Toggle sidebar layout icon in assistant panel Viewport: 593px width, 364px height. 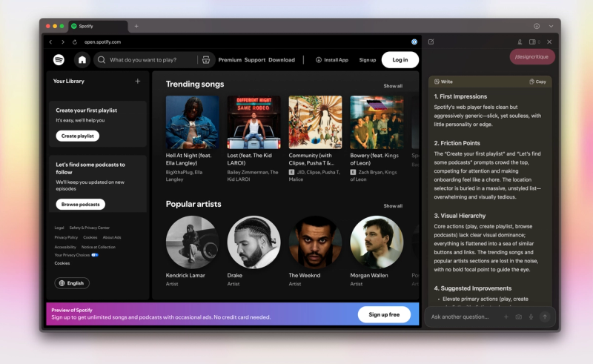coord(532,42)
